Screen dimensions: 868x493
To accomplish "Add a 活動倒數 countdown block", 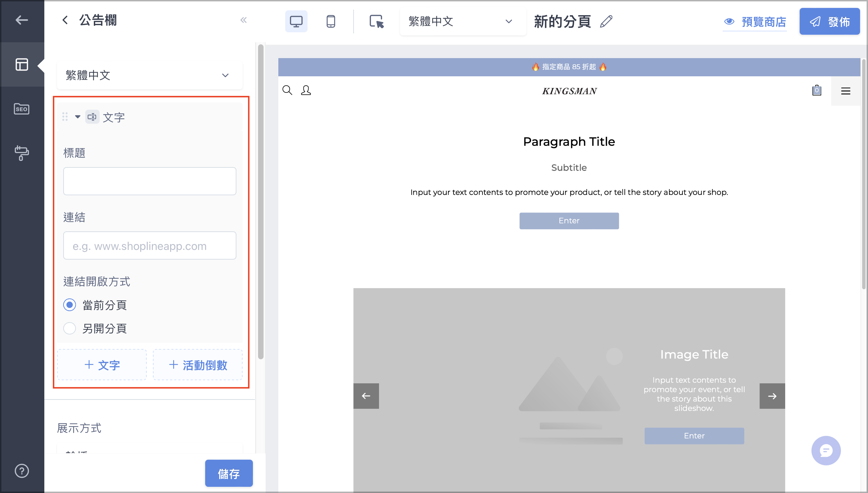I will [x=198, y=365].
